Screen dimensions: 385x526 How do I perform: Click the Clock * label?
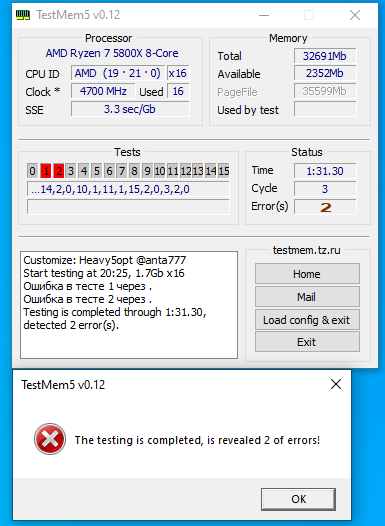click(43, 92)
